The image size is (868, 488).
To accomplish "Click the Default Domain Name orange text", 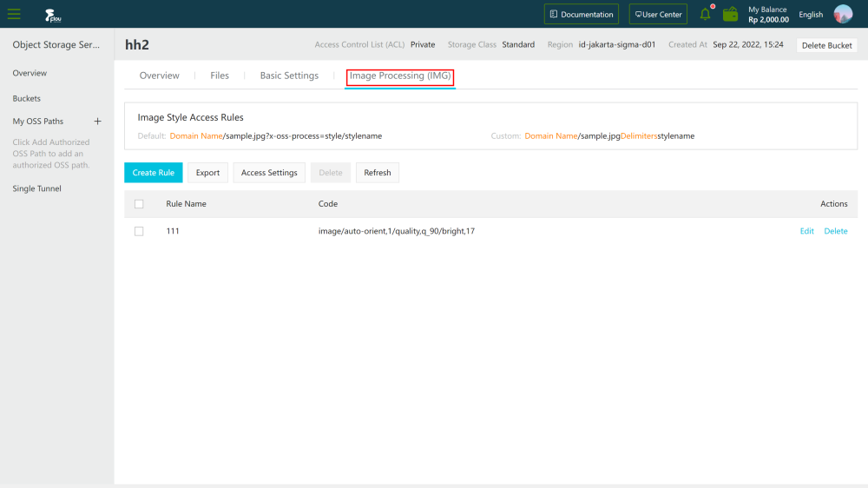I will tap(196, 136).
